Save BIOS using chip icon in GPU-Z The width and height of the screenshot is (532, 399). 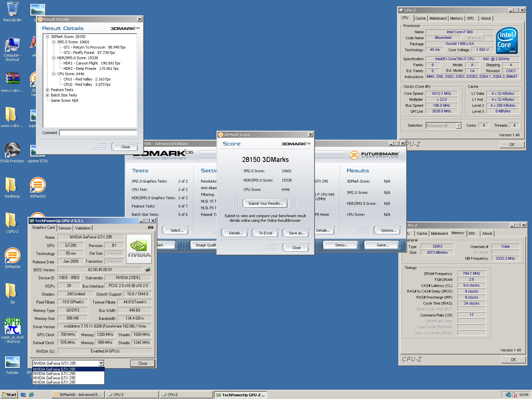pyautogui.click(x=148, y=270)
